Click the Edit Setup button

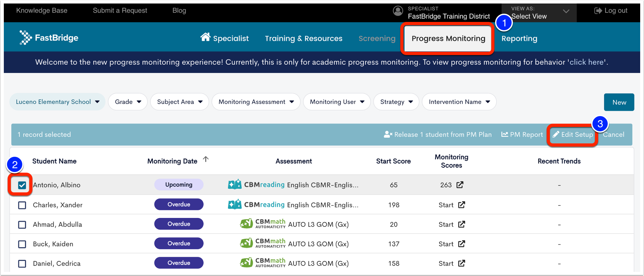(x=573, y=135)
